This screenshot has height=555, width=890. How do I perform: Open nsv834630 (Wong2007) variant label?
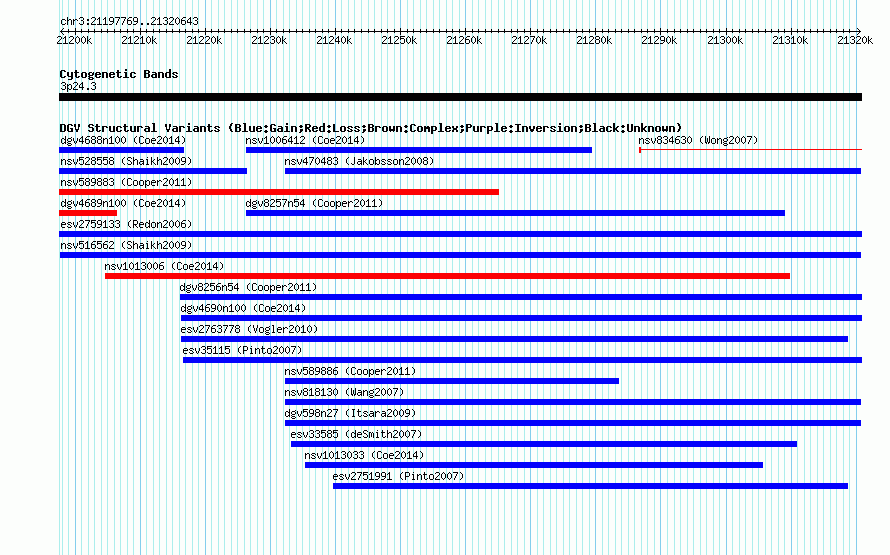coord(698,140)
